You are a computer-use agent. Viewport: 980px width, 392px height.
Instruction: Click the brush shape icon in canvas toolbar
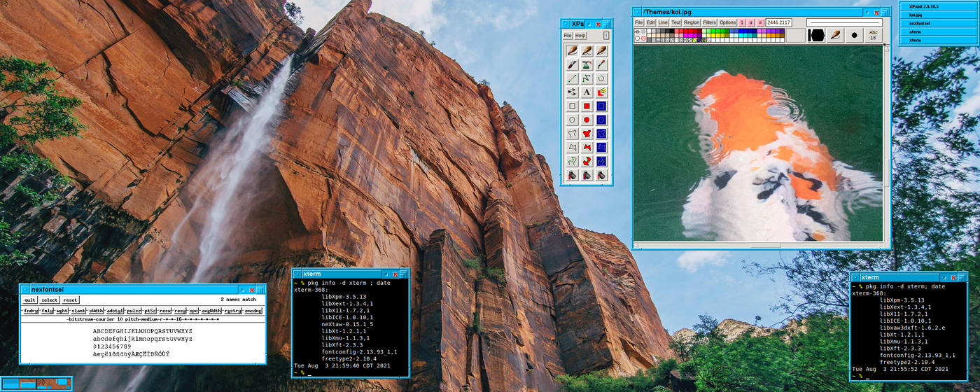click(835, 35)
